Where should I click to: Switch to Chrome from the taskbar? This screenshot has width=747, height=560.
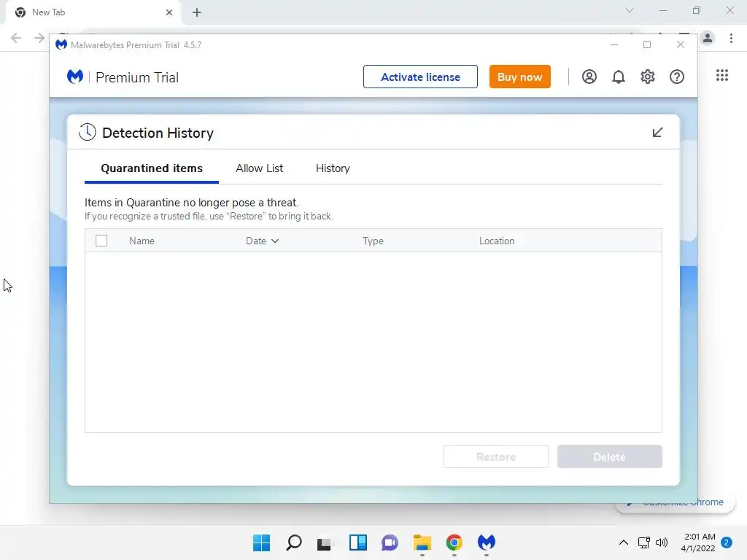click(x=454, y=542)
